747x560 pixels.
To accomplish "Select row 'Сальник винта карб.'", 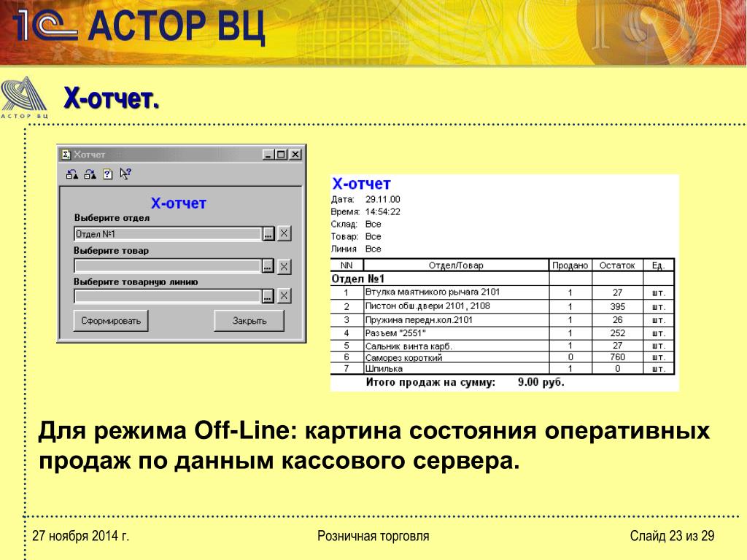I will click(502, 346).
